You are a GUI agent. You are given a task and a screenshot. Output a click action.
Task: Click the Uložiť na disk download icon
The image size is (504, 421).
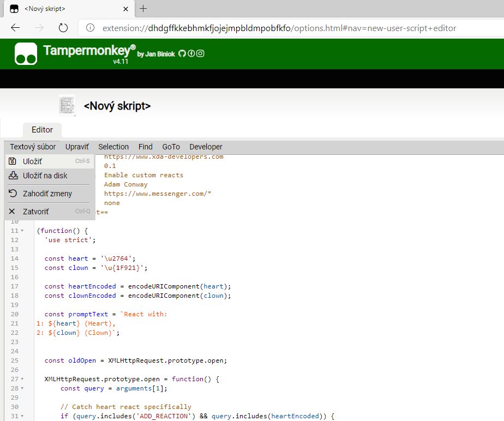(13, 176)
